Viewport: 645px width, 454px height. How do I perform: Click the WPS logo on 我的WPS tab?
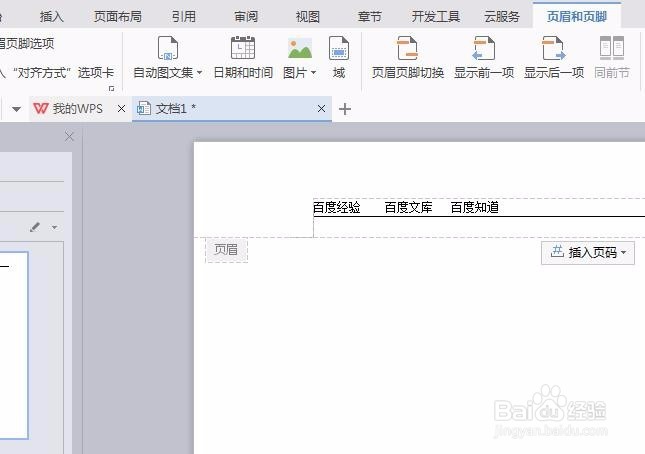(x=41, y=109)
